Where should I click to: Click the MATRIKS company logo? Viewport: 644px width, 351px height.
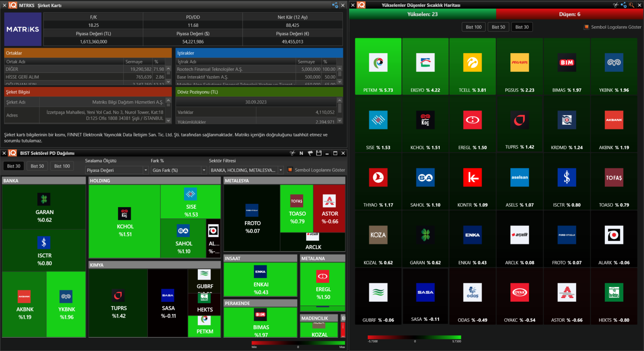click(23, 29)
